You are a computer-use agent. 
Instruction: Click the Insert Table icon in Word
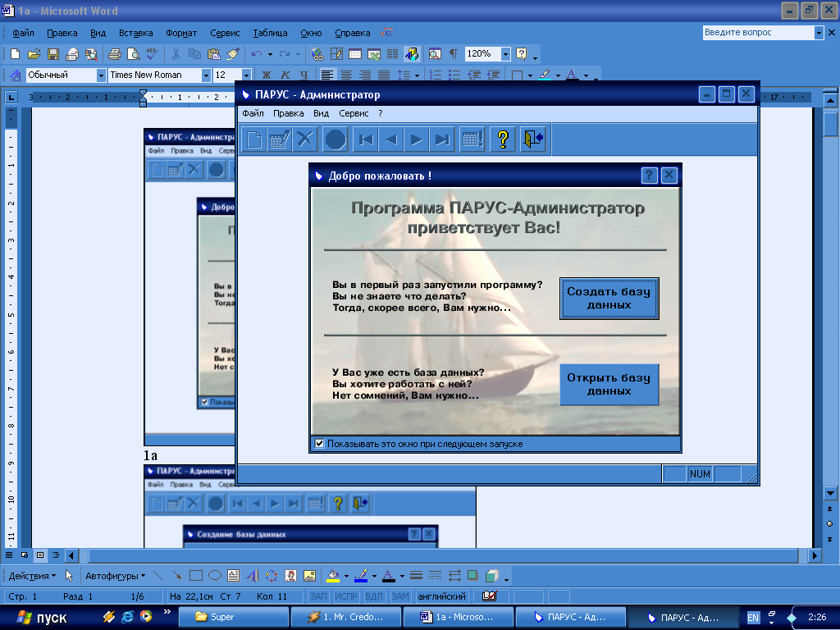[x=355, y=53]
